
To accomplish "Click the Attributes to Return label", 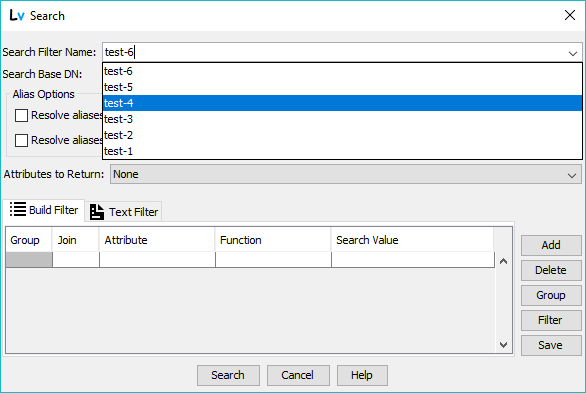I will point(54,174).
